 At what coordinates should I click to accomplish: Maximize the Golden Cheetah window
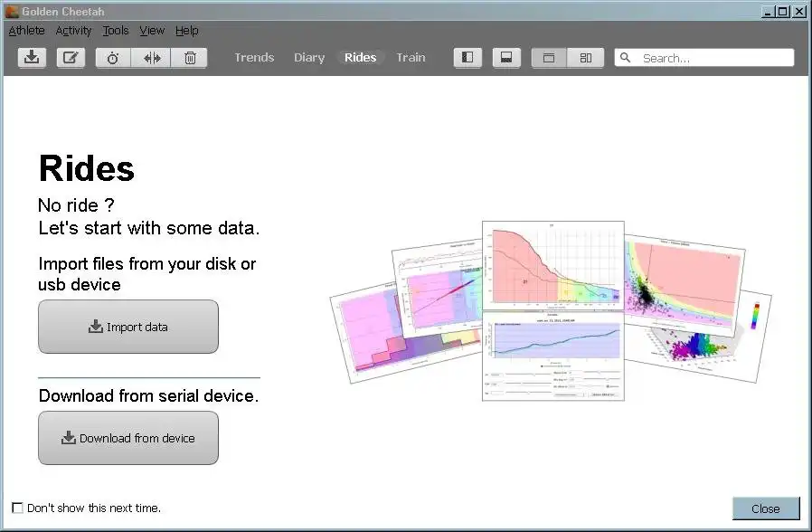(x=784, y=12)
